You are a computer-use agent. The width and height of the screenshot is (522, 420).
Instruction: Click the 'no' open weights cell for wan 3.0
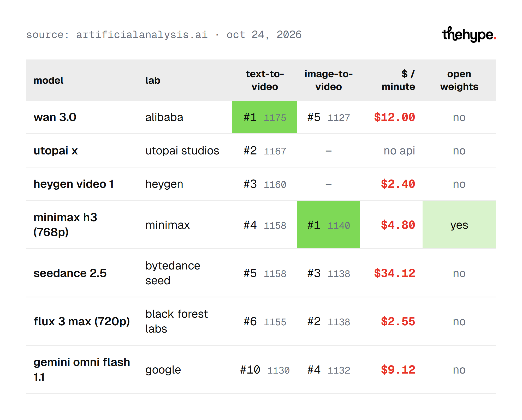(x=459, y=117)
